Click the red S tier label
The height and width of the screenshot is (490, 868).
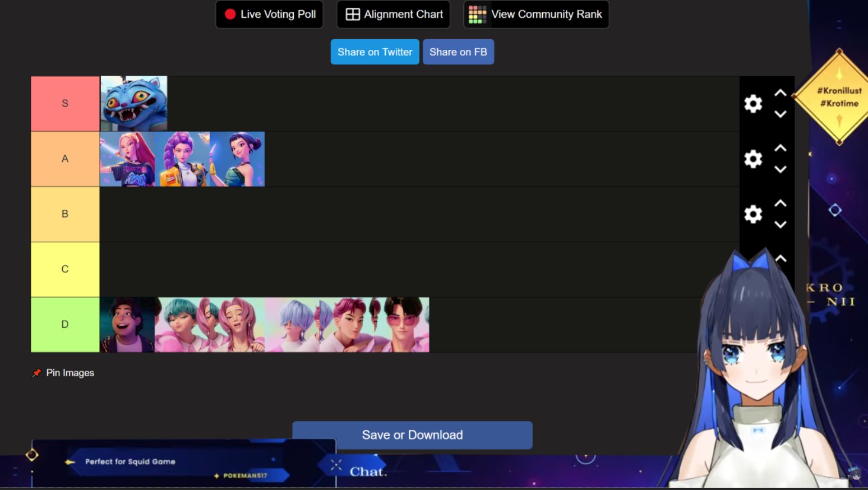coord(65,104)
